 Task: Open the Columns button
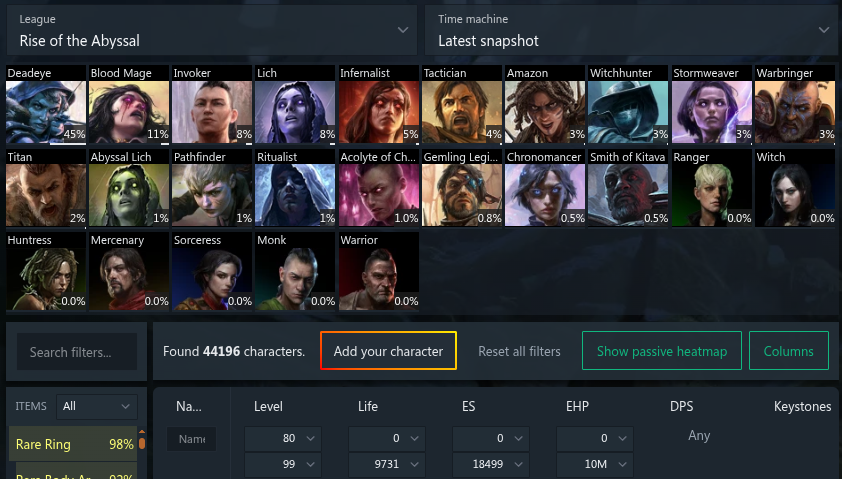[x=788, y=351]
